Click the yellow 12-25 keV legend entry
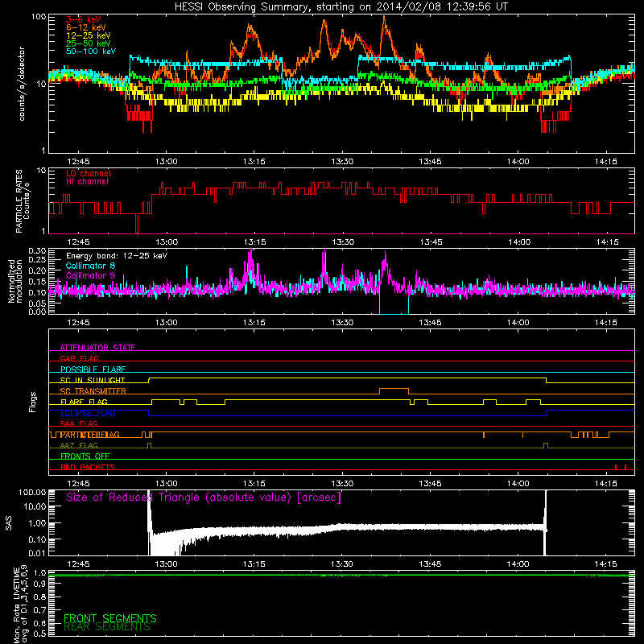Image resolution: width=644 pixels, height=644 pixels. tap(89, 35)
